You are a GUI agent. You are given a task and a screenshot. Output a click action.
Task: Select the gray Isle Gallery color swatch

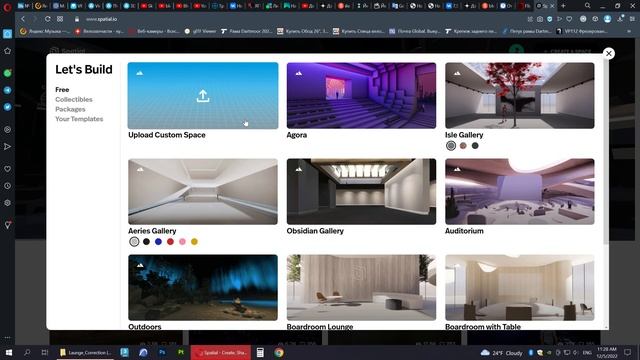pos(451,146)
